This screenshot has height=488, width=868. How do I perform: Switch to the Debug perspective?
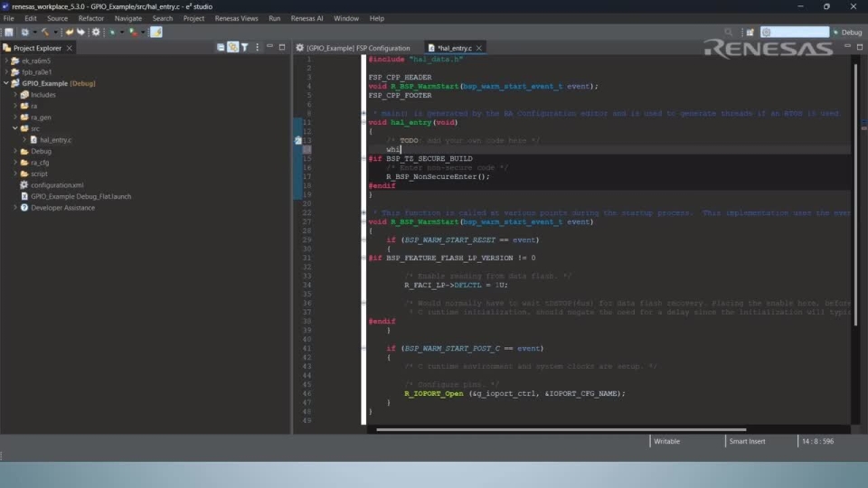pos(847,33)
